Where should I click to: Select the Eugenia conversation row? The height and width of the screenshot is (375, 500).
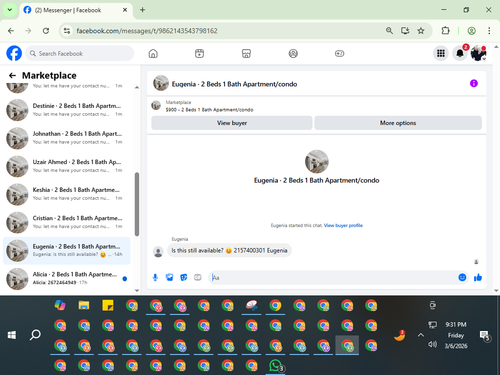coord(67,250)
